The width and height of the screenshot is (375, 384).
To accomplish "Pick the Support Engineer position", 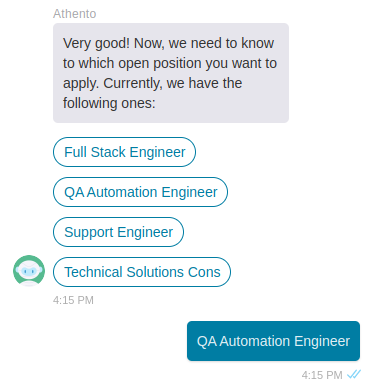I will coord(118,232).
